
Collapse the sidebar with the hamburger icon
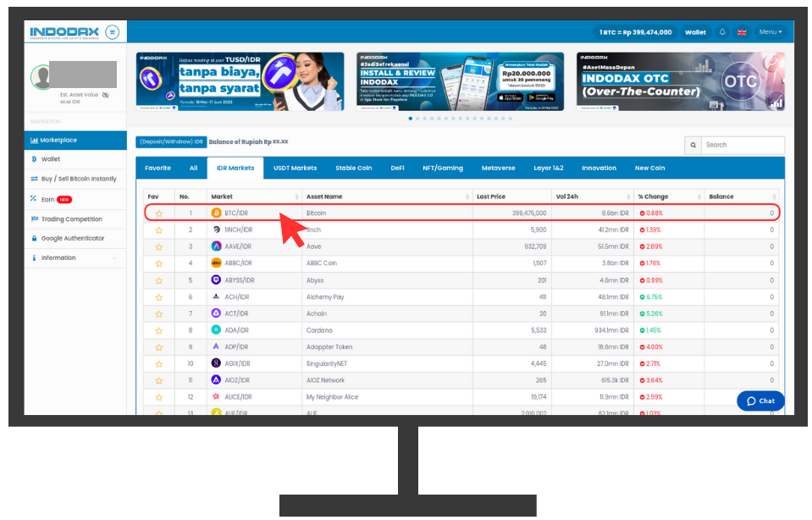point(112,32)
